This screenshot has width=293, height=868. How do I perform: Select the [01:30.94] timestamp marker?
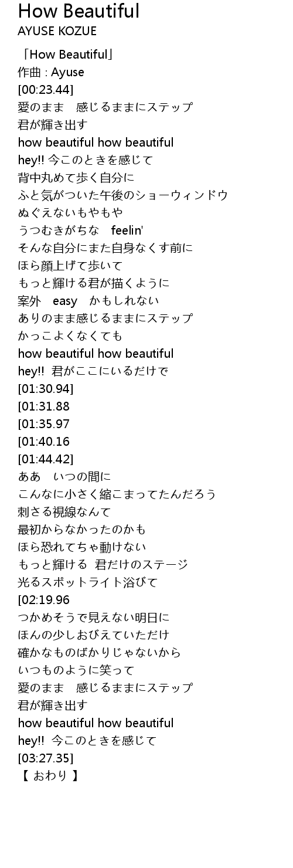pyautogui.click(x=46, y=389)
